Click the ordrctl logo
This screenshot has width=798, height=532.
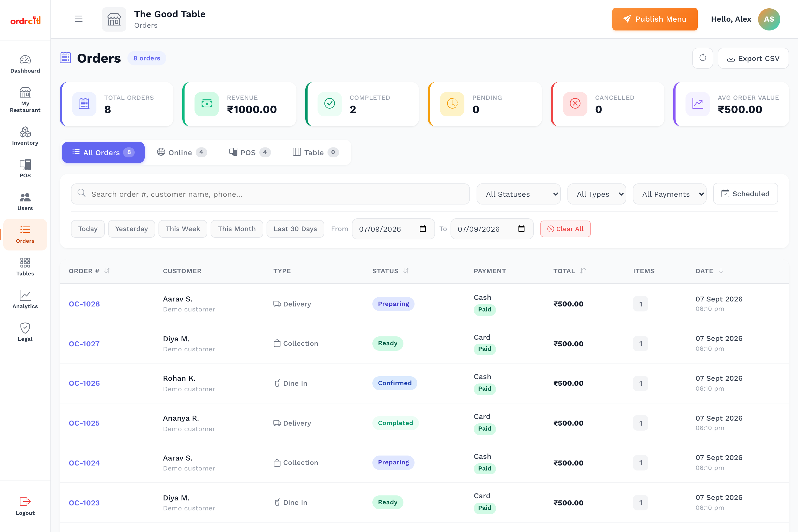[25, 20]
